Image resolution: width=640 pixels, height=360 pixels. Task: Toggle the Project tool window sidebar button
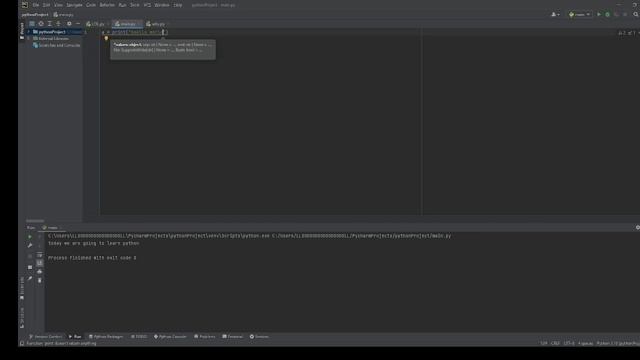click(22, 31)
